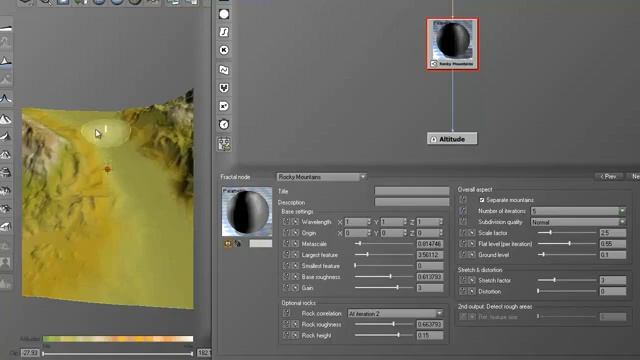Viewport: 640px width, 360px height.
Task: Click the Title input field
Action: tap(412, 191)
